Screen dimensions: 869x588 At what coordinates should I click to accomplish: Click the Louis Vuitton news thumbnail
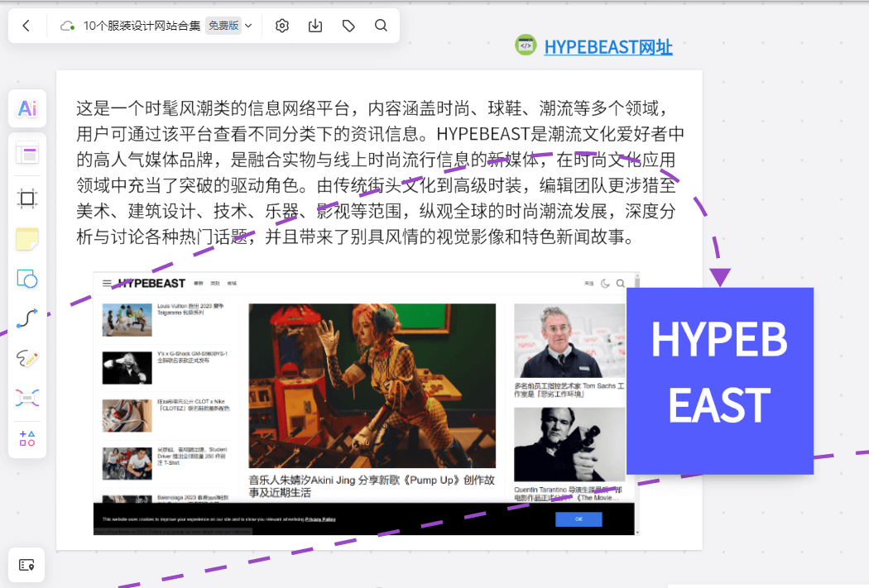coord(127,319)
